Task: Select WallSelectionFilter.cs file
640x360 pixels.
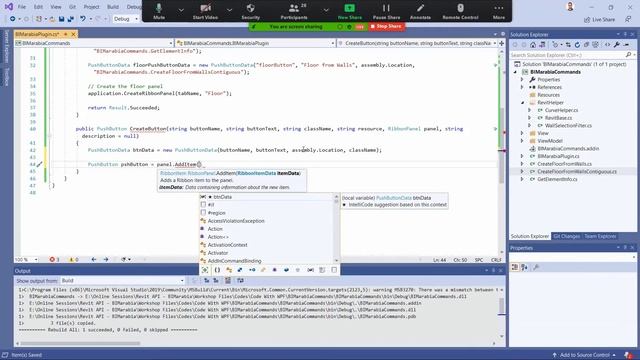Action: pyautogui.click(x=568, y=126)
